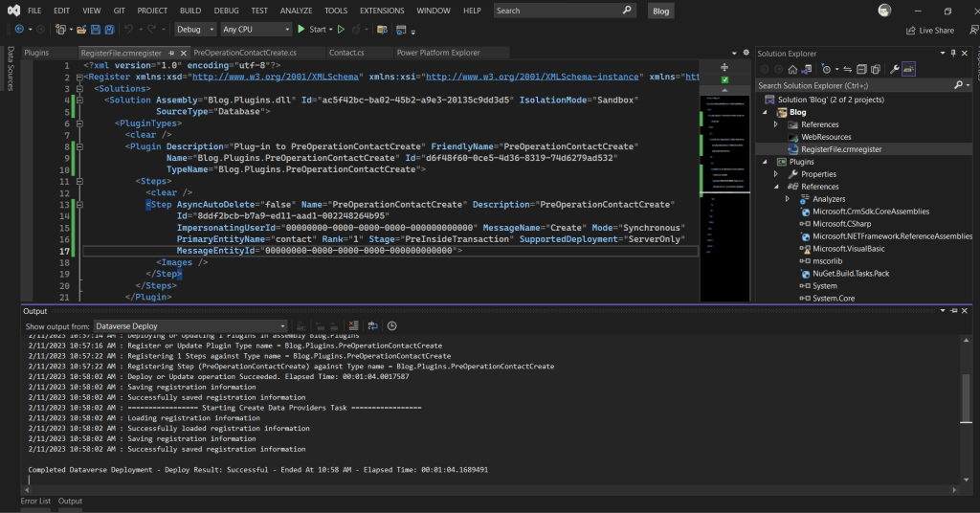Screen dimensions: 980x513
Task: Expand the Analyzers node
Action: point(788,199)
